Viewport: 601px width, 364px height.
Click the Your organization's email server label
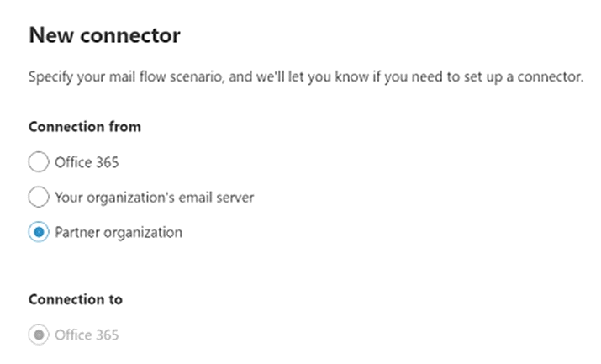[154, 198]
